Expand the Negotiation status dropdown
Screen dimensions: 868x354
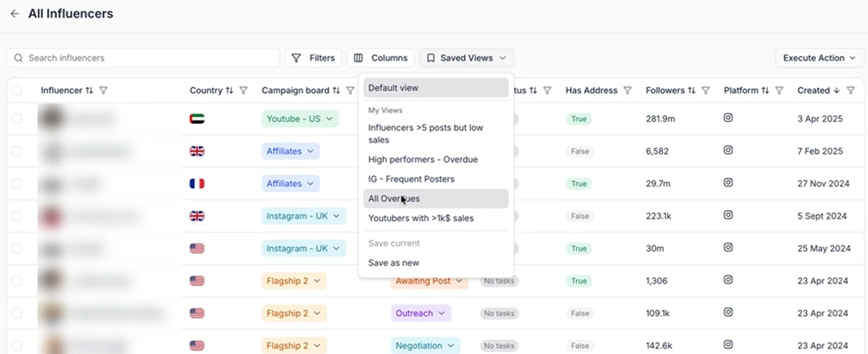[x=426, y=346]
